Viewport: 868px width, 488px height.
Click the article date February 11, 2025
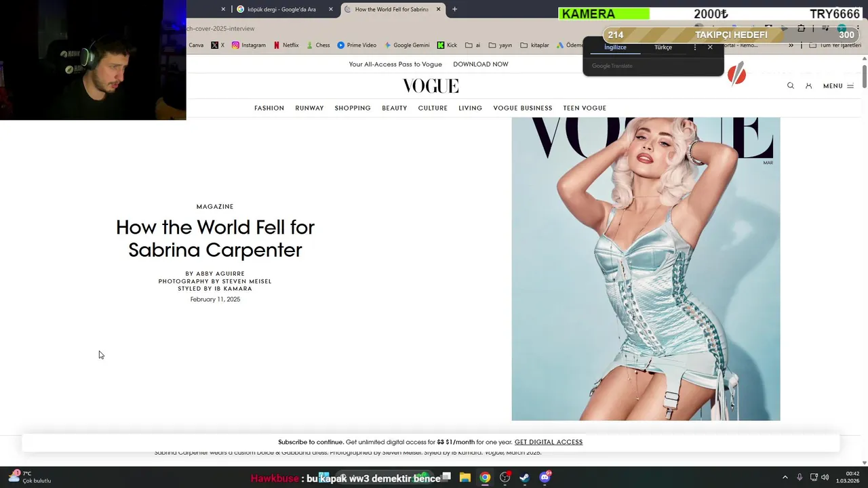click(215, 300)
